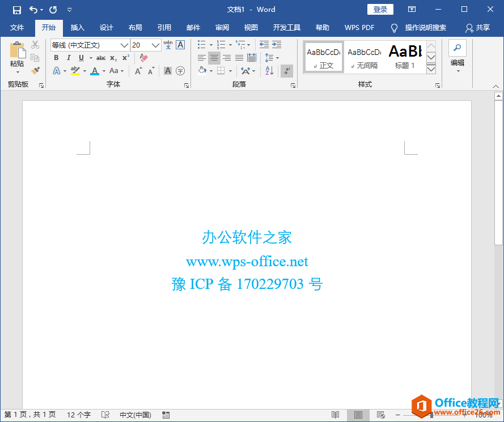Open the Borders dropdown arrow
The image size is (504, 422).
pos(231,71)
